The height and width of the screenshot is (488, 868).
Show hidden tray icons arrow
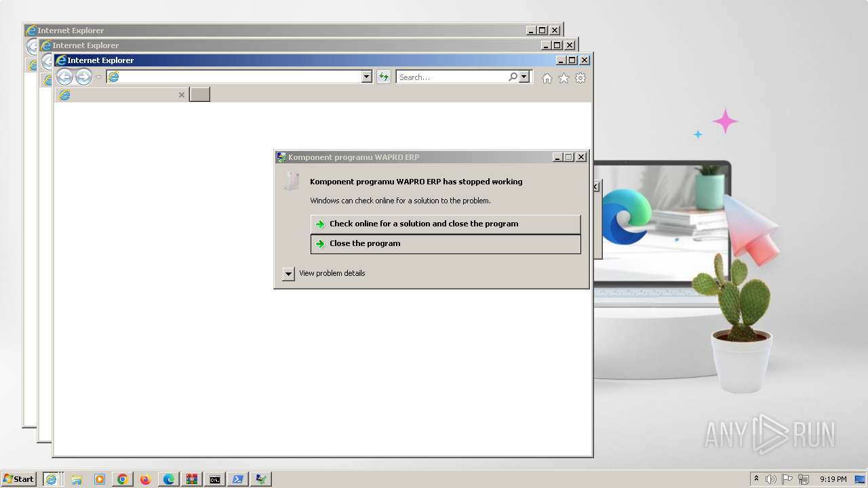(756, 479)
